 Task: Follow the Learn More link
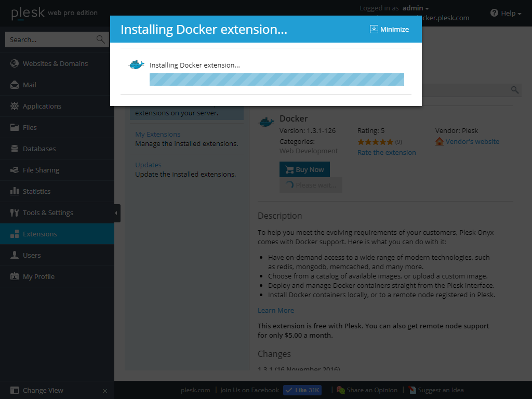coord(276,310)
